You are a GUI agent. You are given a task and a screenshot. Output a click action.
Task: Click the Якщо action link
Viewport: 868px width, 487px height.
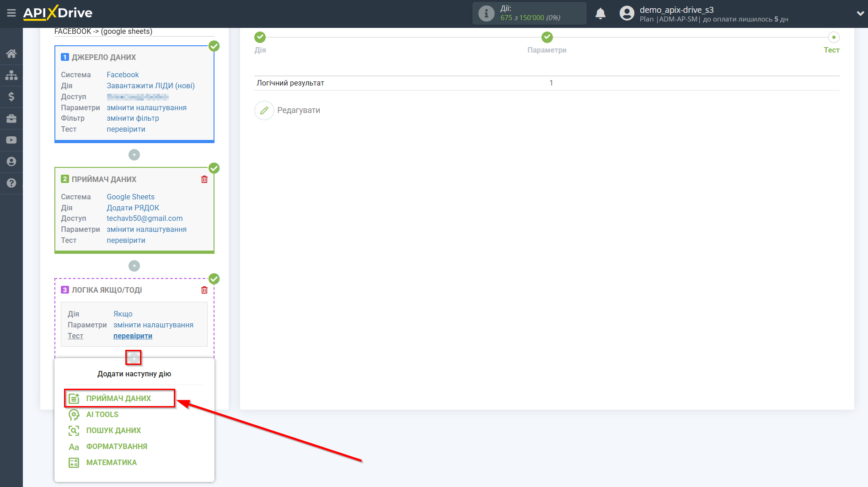click(123, 314)
